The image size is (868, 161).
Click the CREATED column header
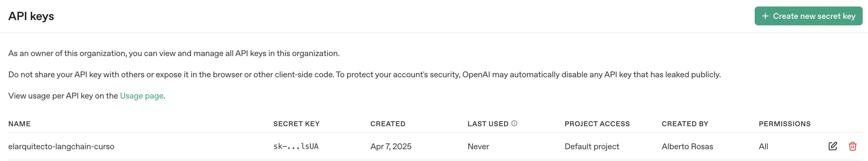pyautogui.click(x=388, y=124)
